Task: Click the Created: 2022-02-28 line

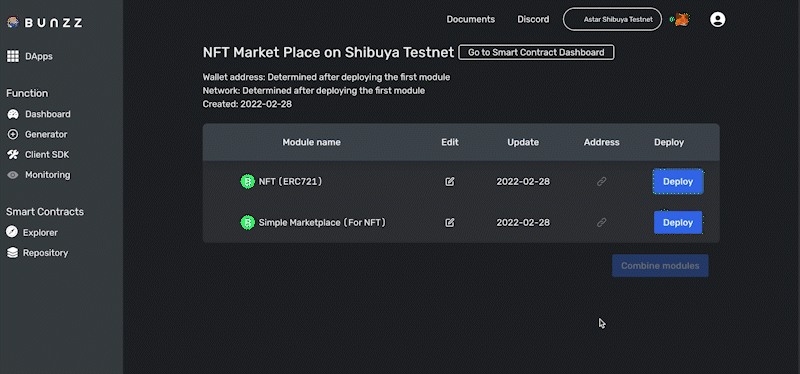Action: click(247, 104)
